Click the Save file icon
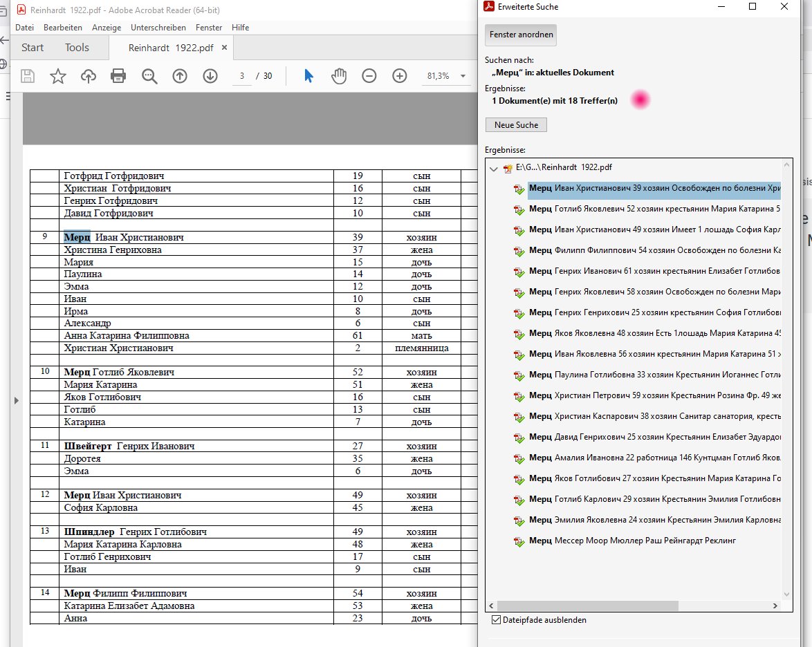The width and height of the screenshot is (812, 647). point(28,76)
